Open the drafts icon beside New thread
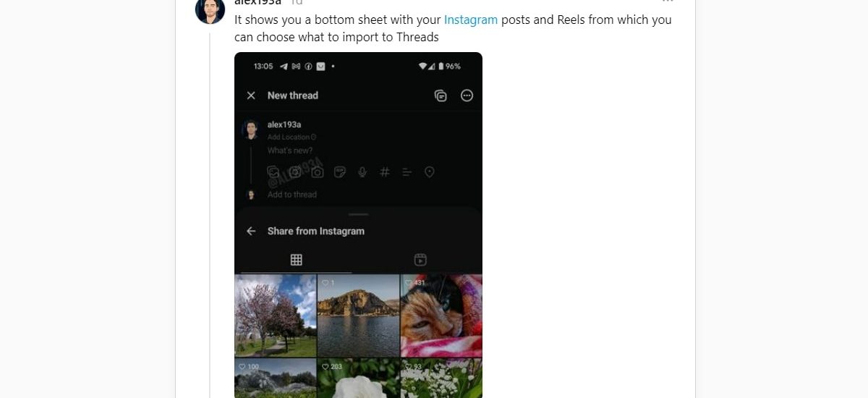This screenshot has width=868, height=398. point(441,96)
